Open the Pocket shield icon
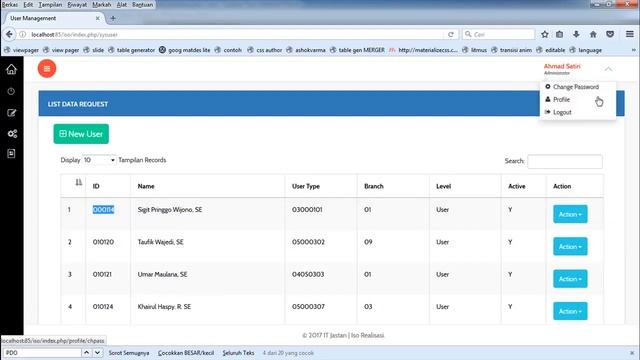 pos(610,34)
